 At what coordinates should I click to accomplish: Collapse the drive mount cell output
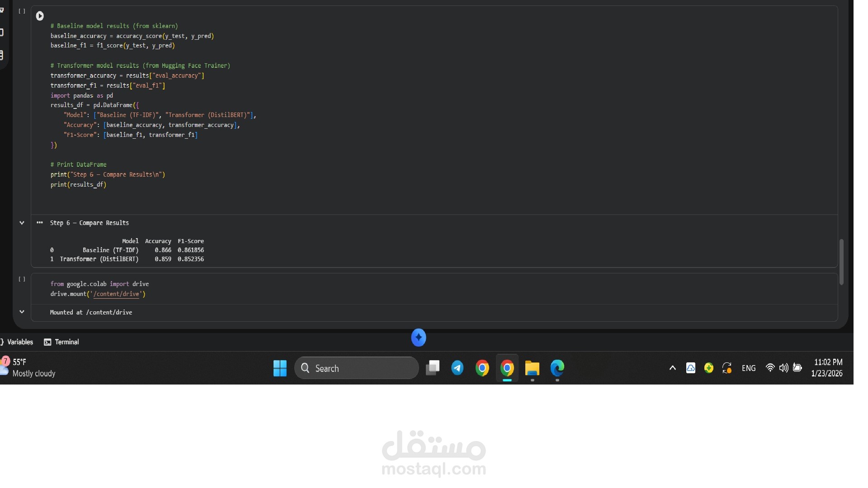click(x=22, y=312)
